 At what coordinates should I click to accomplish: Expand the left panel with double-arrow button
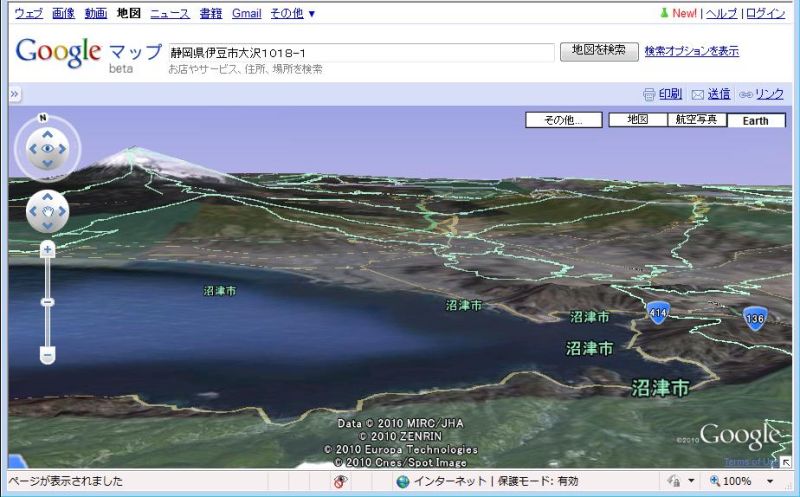[x=14, y=94]
